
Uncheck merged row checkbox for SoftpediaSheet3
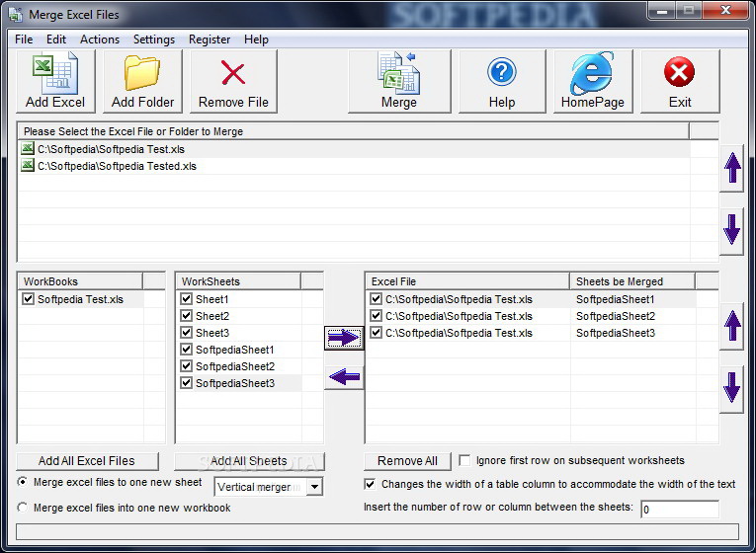377,333
